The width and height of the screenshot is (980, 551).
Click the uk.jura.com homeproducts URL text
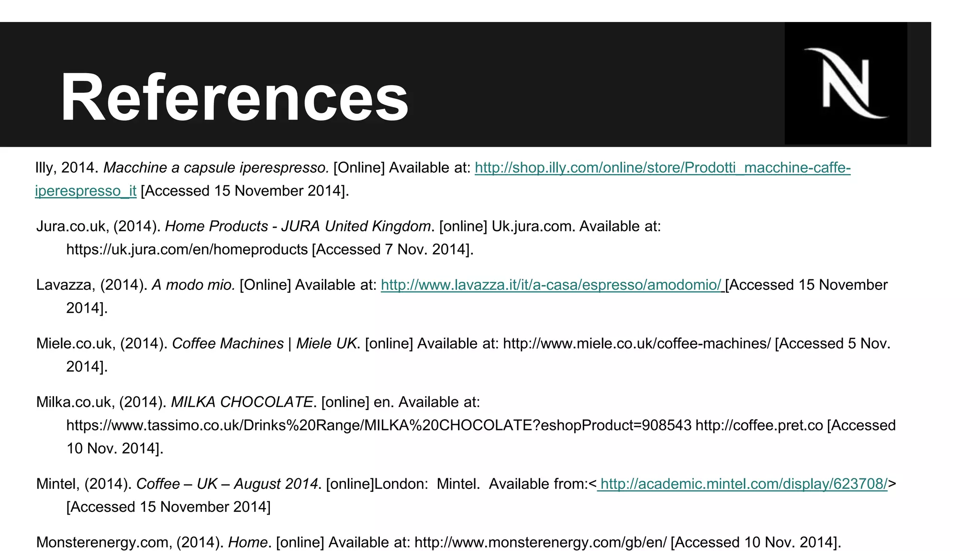[x=187, y=250]
